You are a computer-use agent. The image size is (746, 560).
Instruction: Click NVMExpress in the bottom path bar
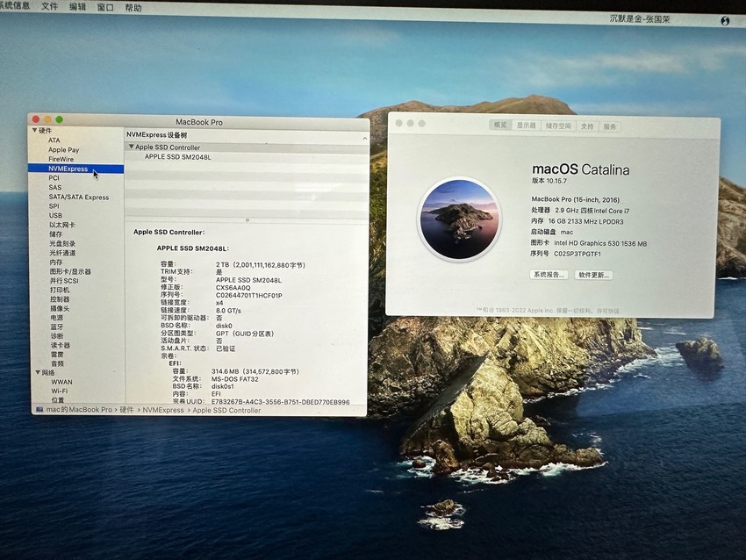click(x=162, y=410)
